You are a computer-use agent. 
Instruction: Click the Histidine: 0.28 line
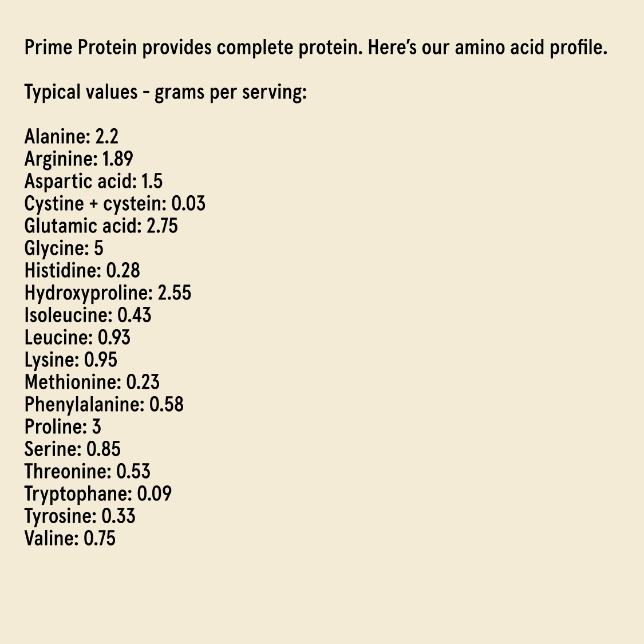[x=82, y=271]
